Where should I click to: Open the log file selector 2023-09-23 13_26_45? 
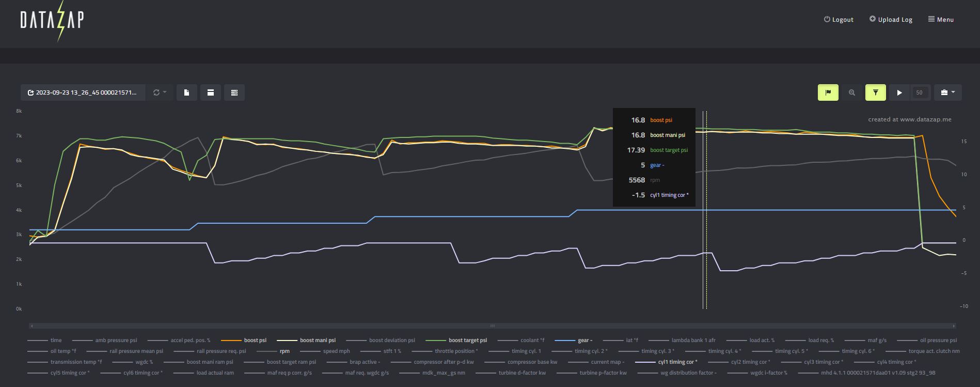click(x=83, y=92)
